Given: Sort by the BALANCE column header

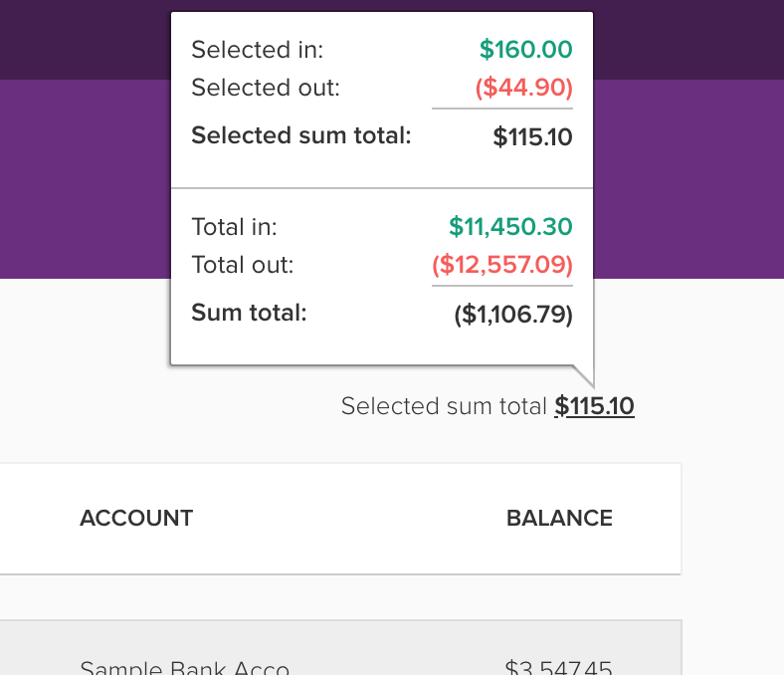Looking at the screenshot, I should (x=559, y=518).
